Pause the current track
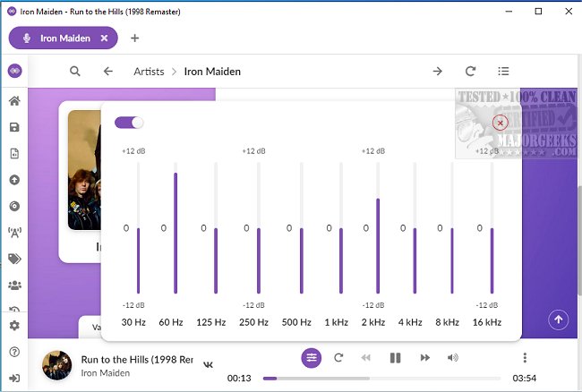This screenshot has width=582, height=392. tap(395, 358)
